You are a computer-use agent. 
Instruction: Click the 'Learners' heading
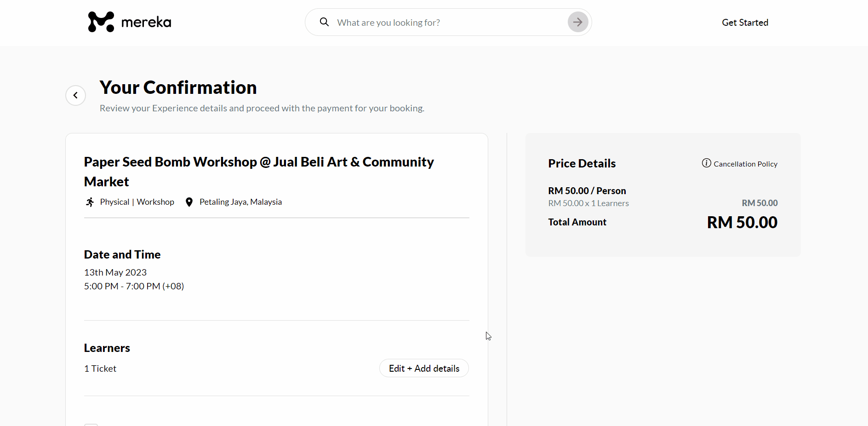tap(107, 348)
